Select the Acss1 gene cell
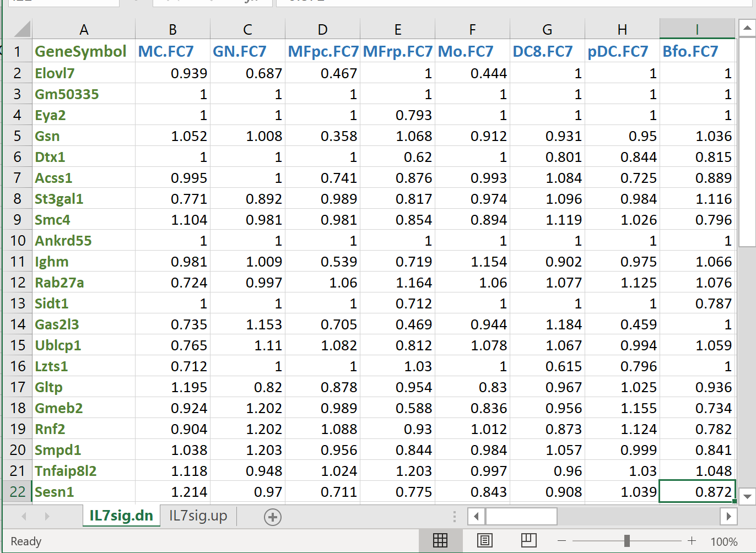The image size is (756, 553). coord(84,178)
